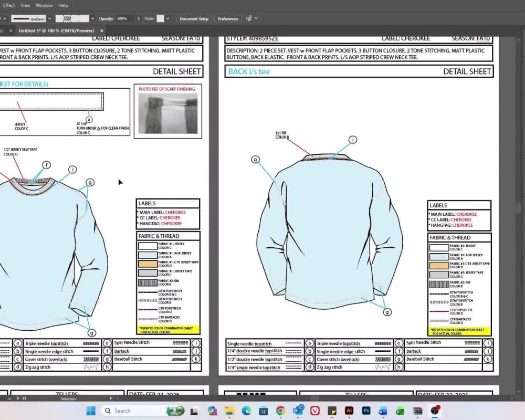The width and height of the screenshot is (525, 420).
Task: Switch to Google Chrome in taskbar
Action: 280,411
